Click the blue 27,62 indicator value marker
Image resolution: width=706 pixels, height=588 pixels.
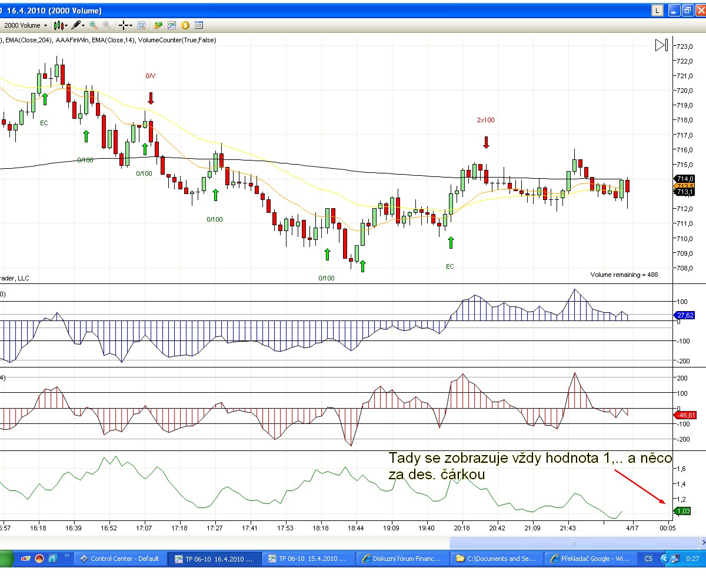[685, 315]
